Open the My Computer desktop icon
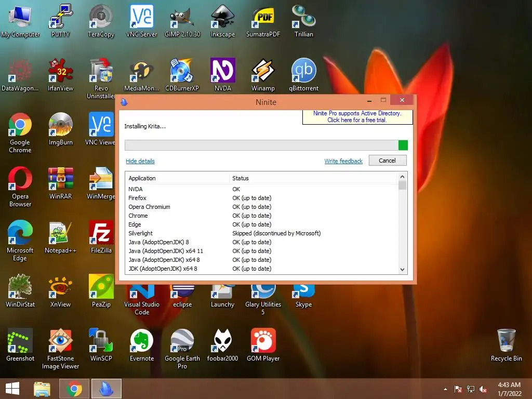 20,20
